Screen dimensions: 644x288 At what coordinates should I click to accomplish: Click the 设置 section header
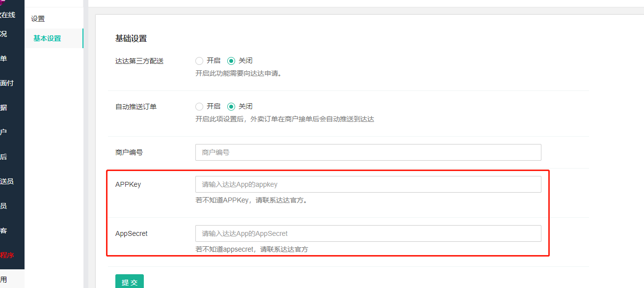38,19
